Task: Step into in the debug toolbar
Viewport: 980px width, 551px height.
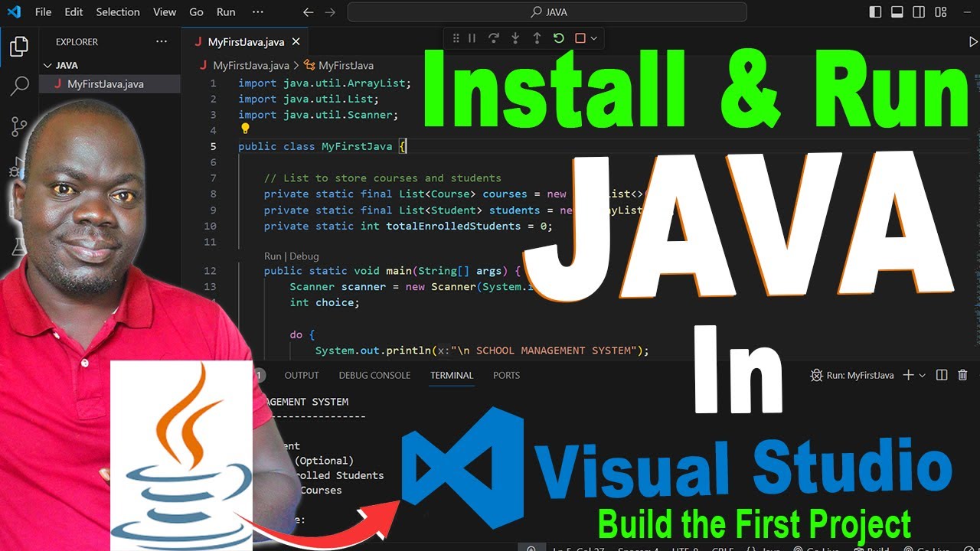Action: coord(515,38)
